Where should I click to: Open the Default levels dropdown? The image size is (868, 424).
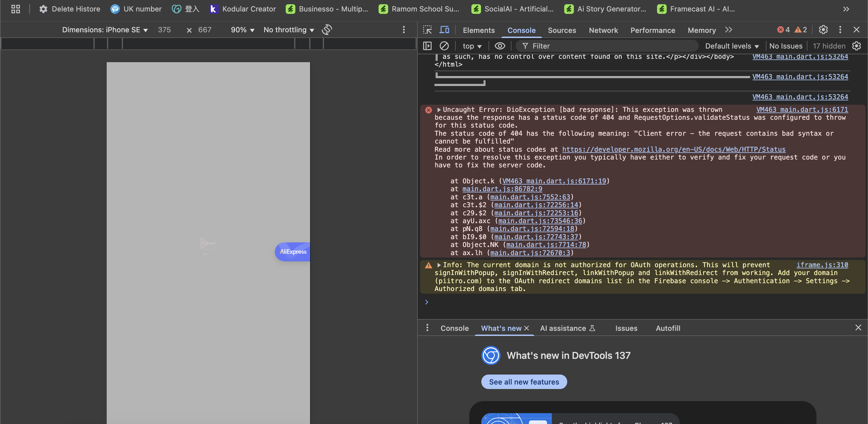coord(732,46)
